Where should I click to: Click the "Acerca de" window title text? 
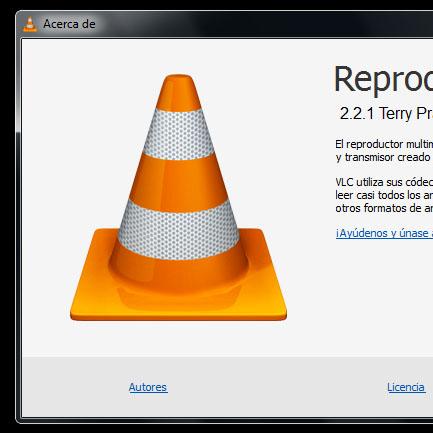(x=69, y=24)
